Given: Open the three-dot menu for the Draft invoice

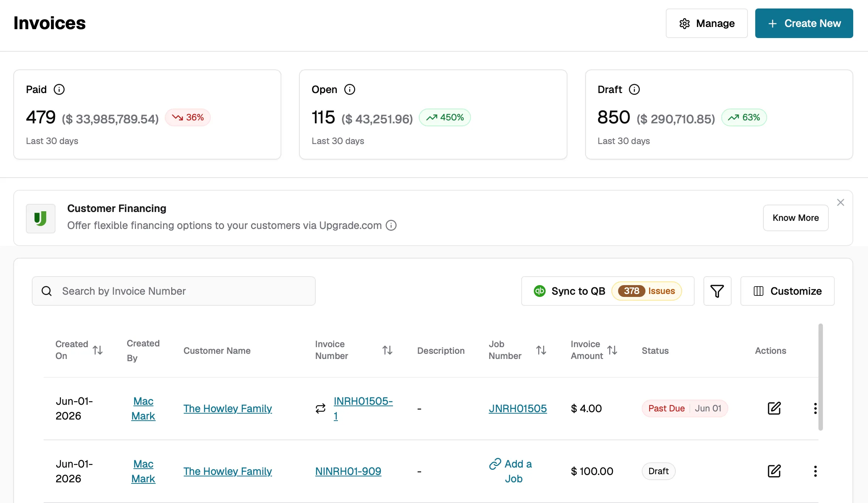Looking at the screenshot, I should 815,471.
